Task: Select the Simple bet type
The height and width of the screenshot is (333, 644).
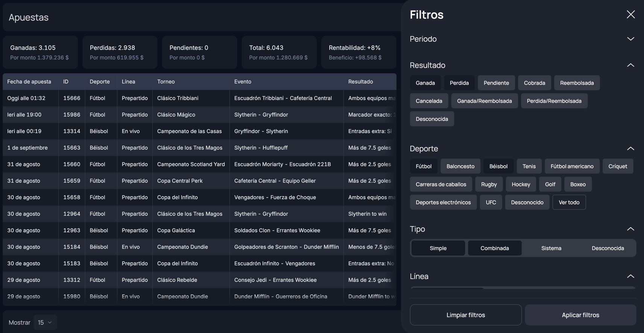Action: point(438,248)
